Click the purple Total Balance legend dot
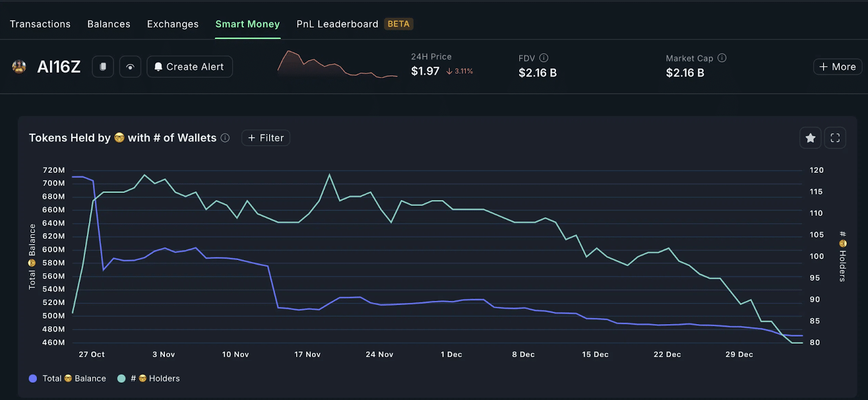 33,378
